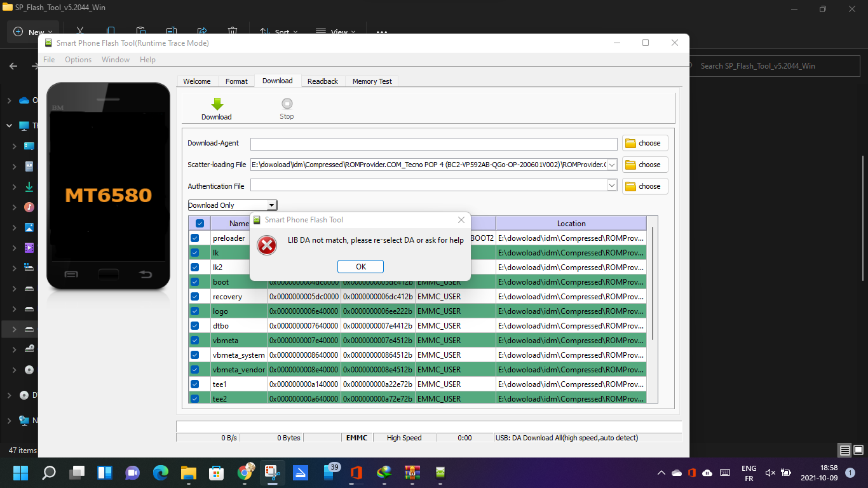Switch to the Memory Test tab
The height and width of the screenshot is (488, 868).
tap(372, 81)
